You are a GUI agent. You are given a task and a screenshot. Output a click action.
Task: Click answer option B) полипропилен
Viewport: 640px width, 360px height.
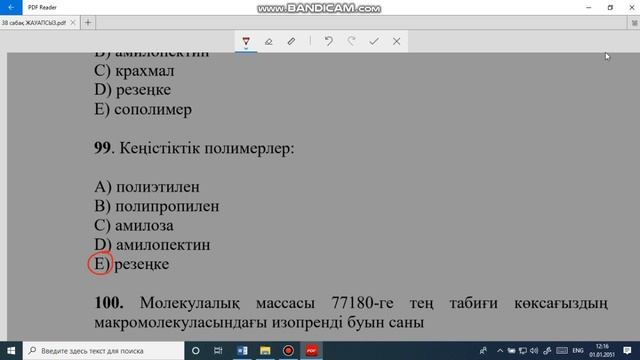pyautogui.click(x=157, y=207)
